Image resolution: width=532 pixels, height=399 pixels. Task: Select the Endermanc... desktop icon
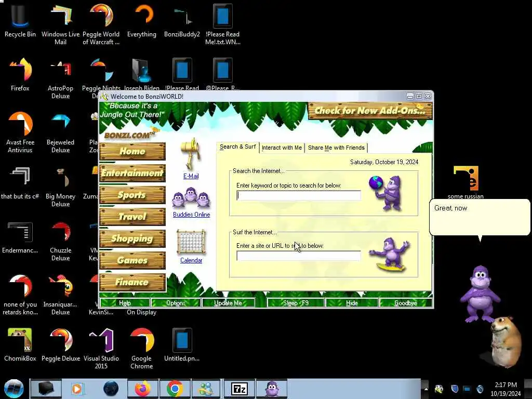pos(20,237)
